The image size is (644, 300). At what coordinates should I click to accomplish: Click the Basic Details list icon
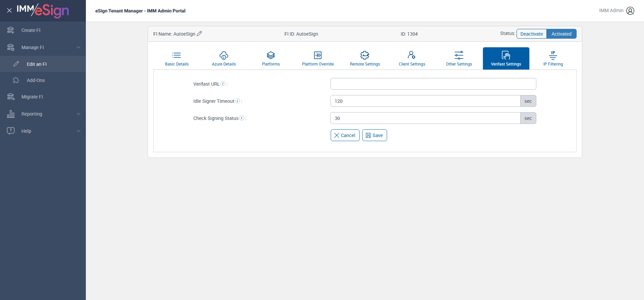point(177,55)
